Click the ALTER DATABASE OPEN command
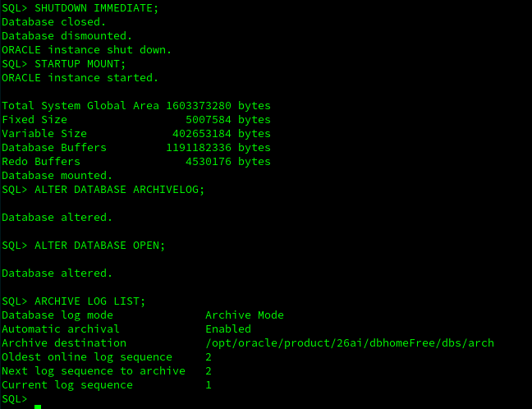 click(x=100, y=245)
